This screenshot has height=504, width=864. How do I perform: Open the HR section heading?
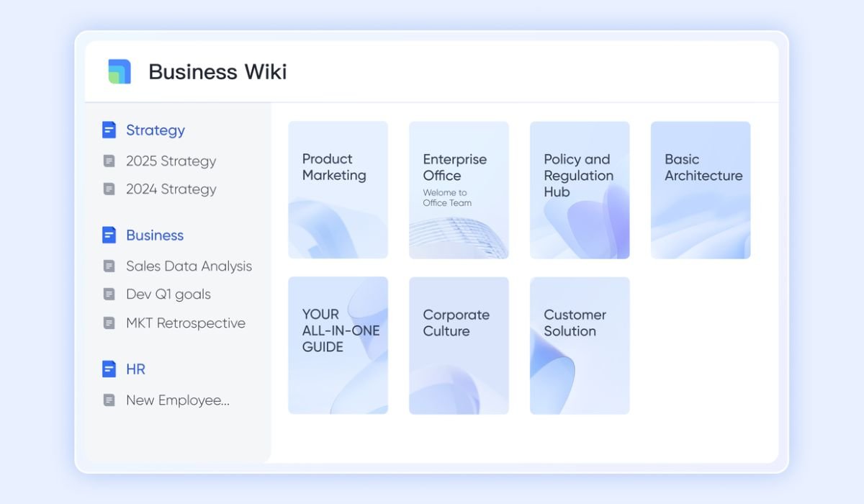tap(135, 369)
